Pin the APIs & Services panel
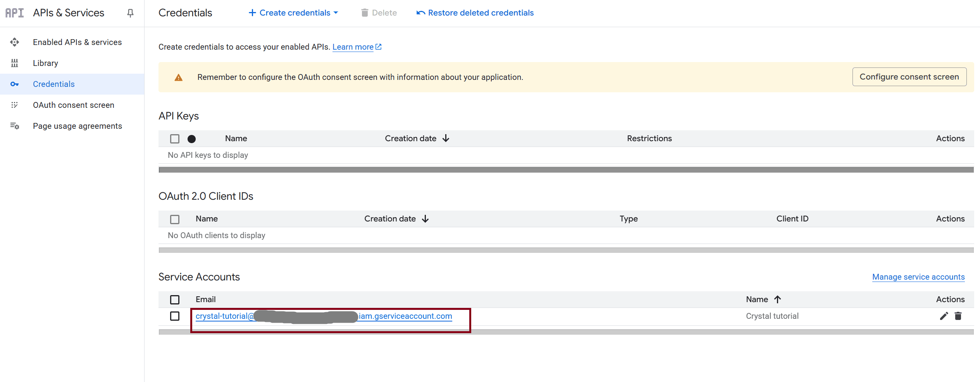This screenshot has height=382, width=980. (x=130, y=13)
